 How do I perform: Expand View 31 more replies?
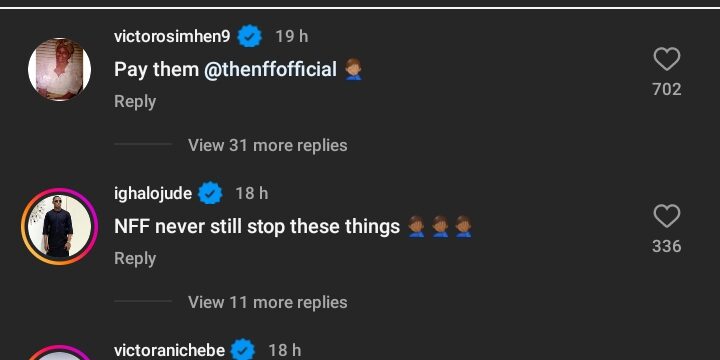(x=267, y=145)
